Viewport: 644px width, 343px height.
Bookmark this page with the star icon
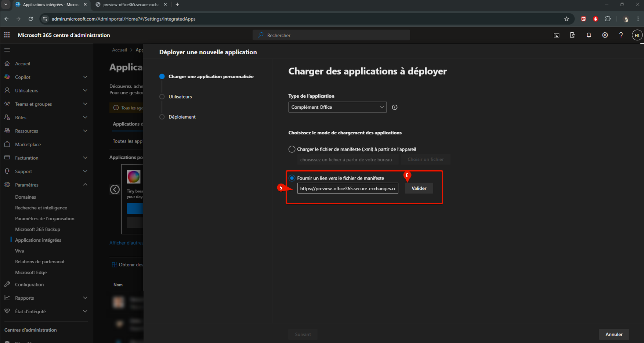click(x=567, y=19)
